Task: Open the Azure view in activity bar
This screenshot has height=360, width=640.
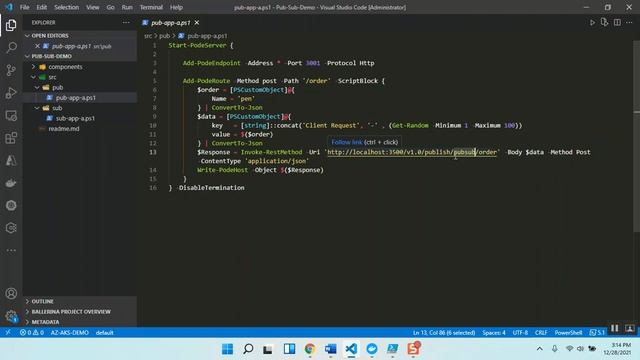Action: (11, 160)
